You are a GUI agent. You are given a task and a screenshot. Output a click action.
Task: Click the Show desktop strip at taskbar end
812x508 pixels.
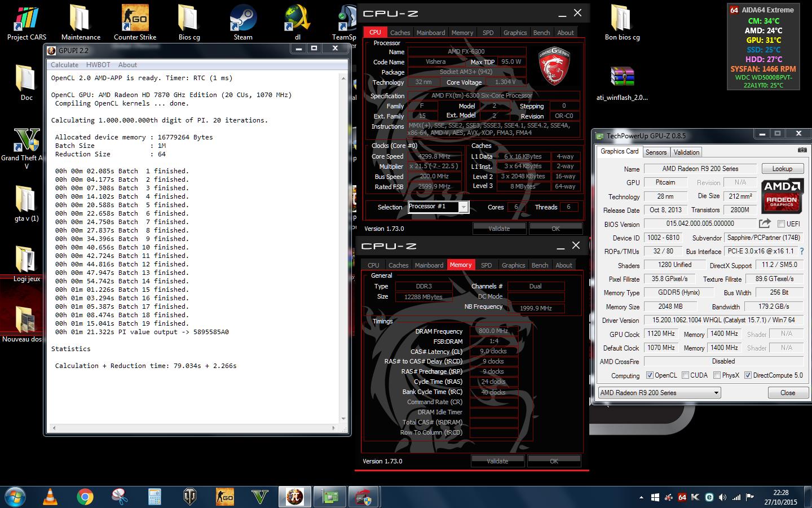pyautogui.click(x=808, y=497)
